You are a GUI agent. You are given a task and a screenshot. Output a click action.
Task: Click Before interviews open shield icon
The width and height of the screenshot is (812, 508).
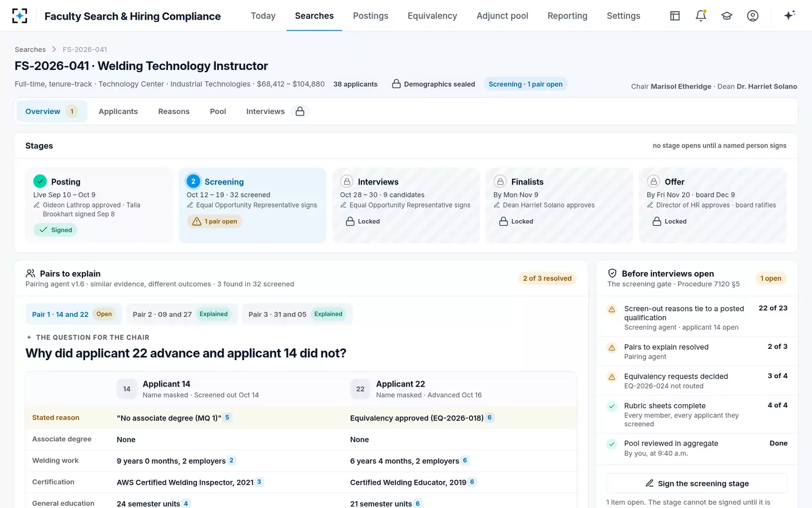(612, 273)
